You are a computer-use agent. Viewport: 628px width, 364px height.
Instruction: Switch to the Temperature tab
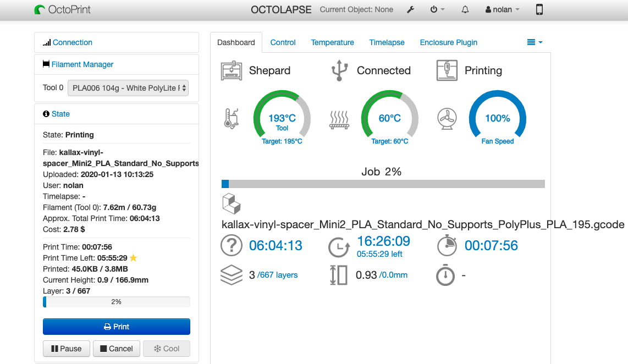pyautogui.click(x=332, y=42)
